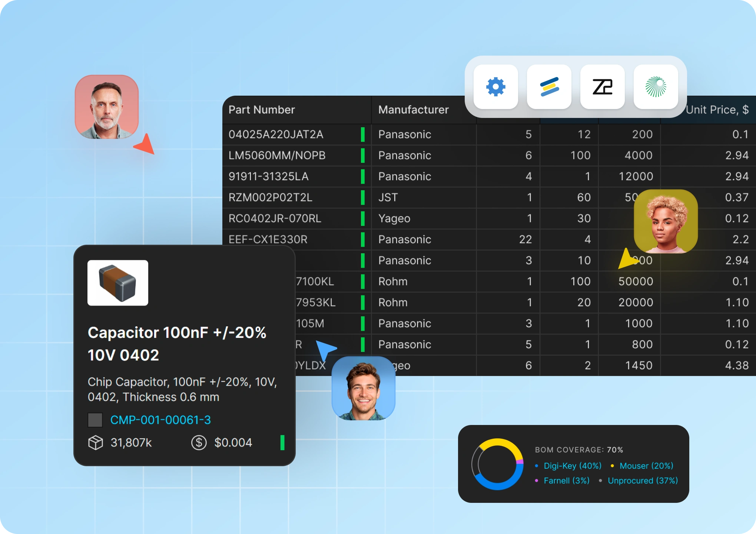Click the Unit Price column header
Viewport: 756px width, 534px height.
(717, 110)
